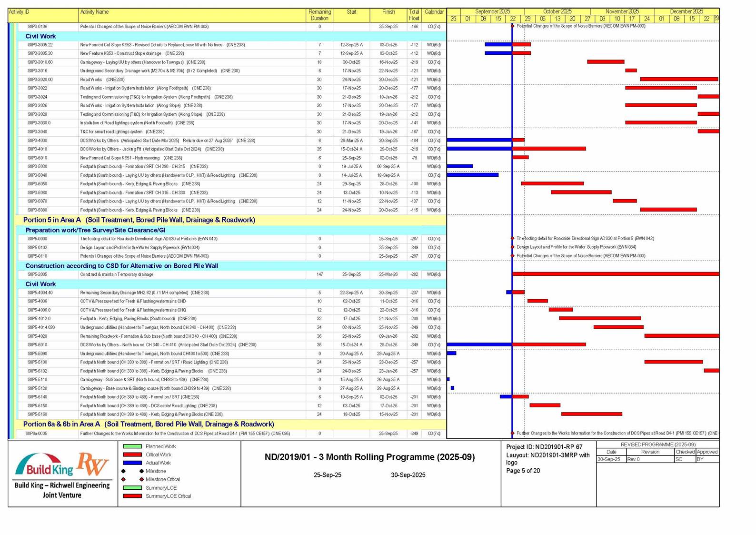This screenshot has width=756, height=535.
Task: Sort by the Activity Name column header
Action: click(x=94, y=12)
